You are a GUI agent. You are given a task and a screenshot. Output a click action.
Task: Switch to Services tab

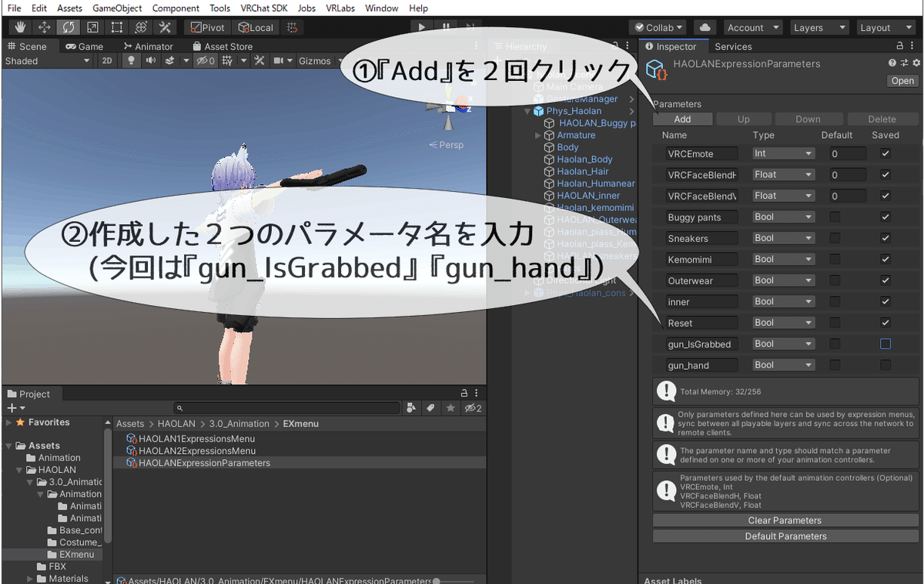coord(733,46)
